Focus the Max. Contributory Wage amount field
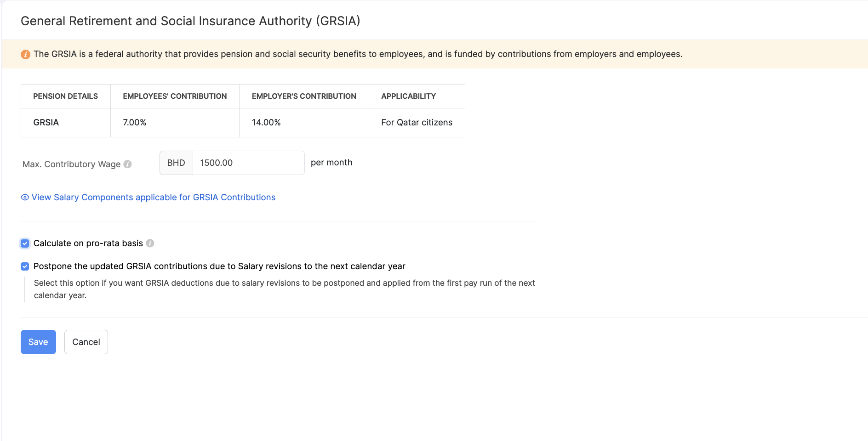 click(x=248, y=163)
